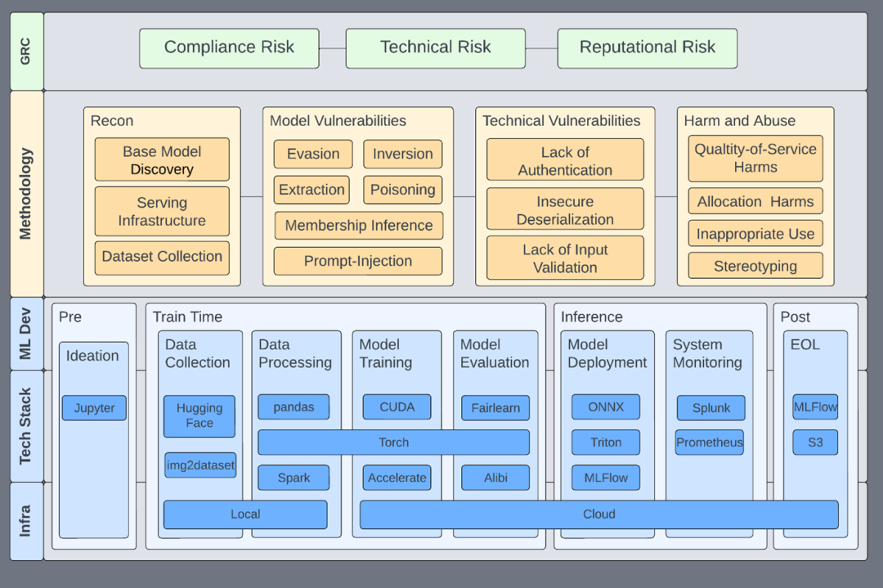Select the Methodology row label
The height and width of the screenshot is (588, 883).
pyautogui.click(x=26, y=194)
